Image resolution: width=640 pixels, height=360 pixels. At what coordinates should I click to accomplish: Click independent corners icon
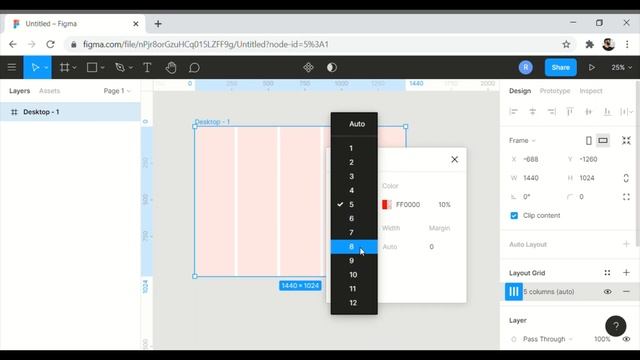coord(626,197)
